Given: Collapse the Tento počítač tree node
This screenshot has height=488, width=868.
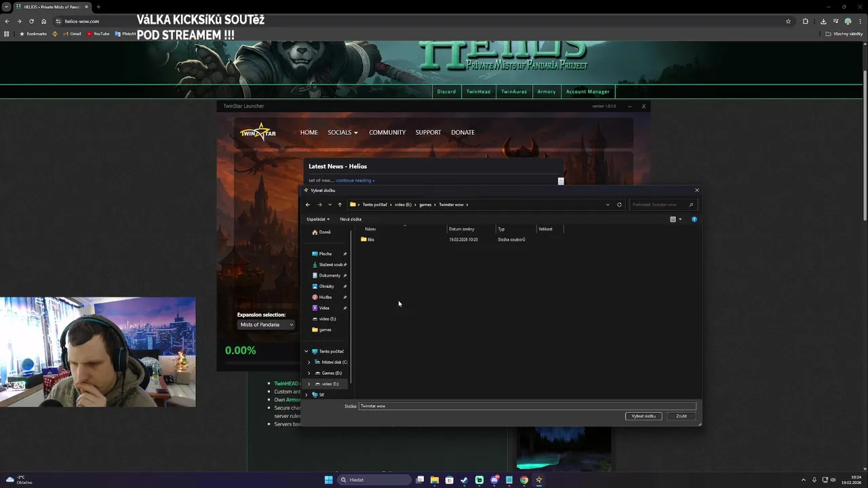Looking at the screenshot, I should (x=306, y=351).
